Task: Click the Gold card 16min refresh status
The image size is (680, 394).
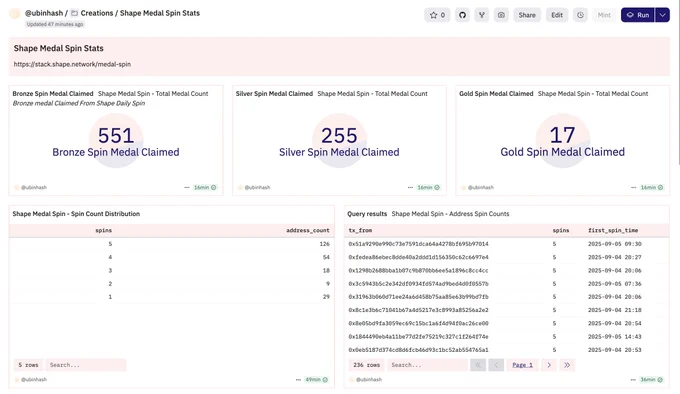Action: (652, 188)
